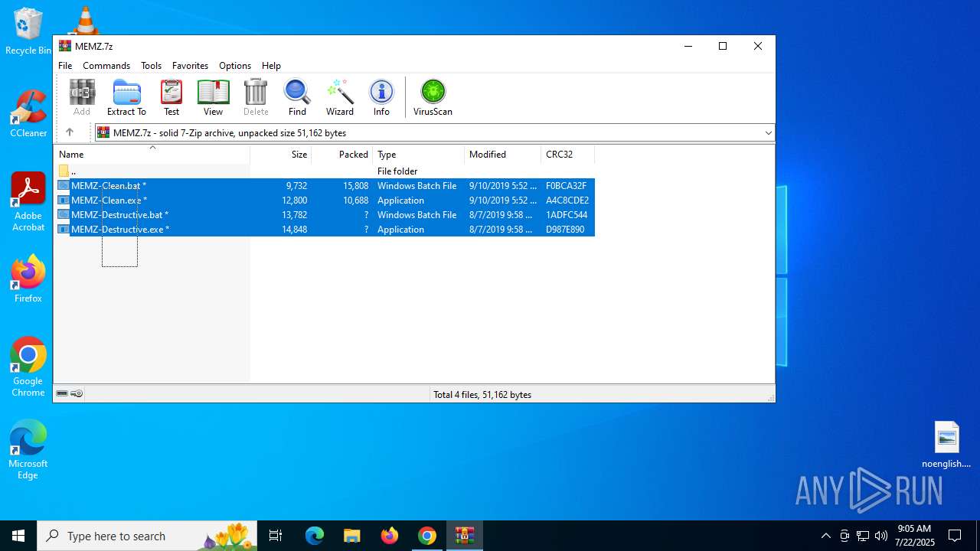Viewport: 980px width, 551px height.
Task: Open Edge from the taskbar
Action: 315,536
